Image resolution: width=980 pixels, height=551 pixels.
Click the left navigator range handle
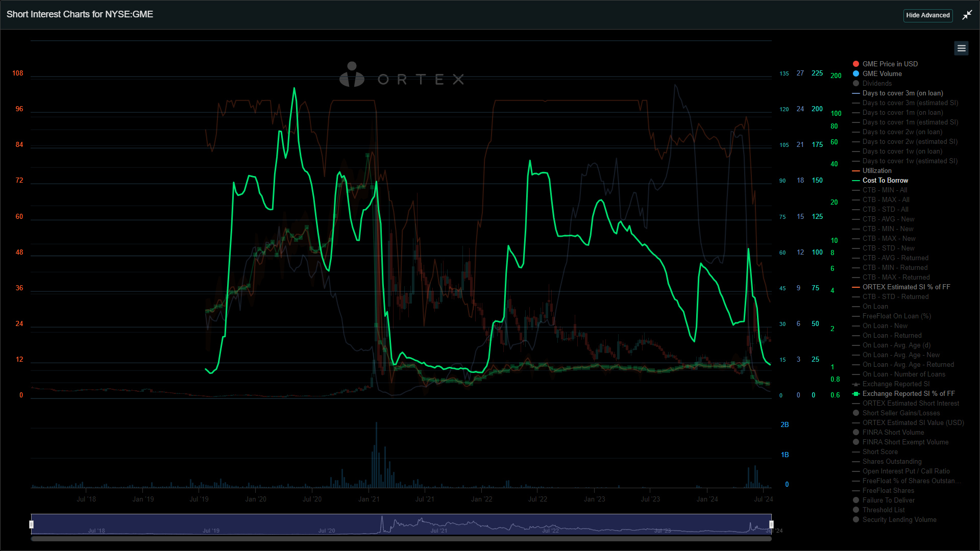tap(32, 524)
